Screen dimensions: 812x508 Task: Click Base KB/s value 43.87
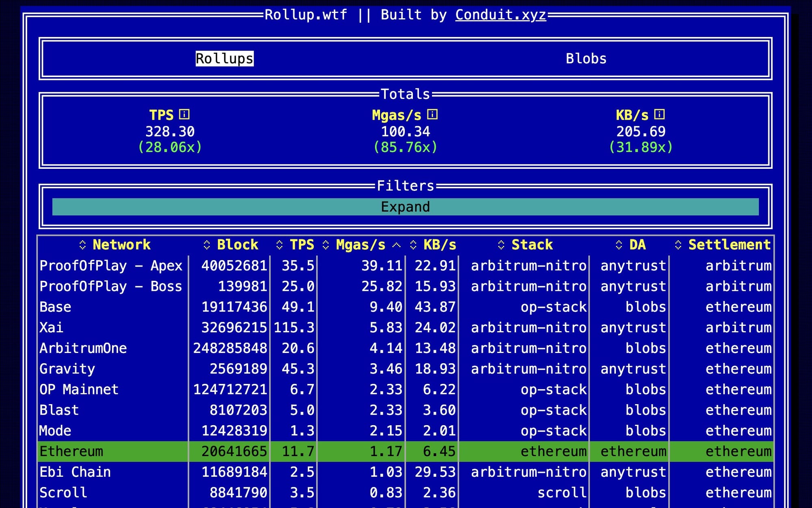pos(435,307)
